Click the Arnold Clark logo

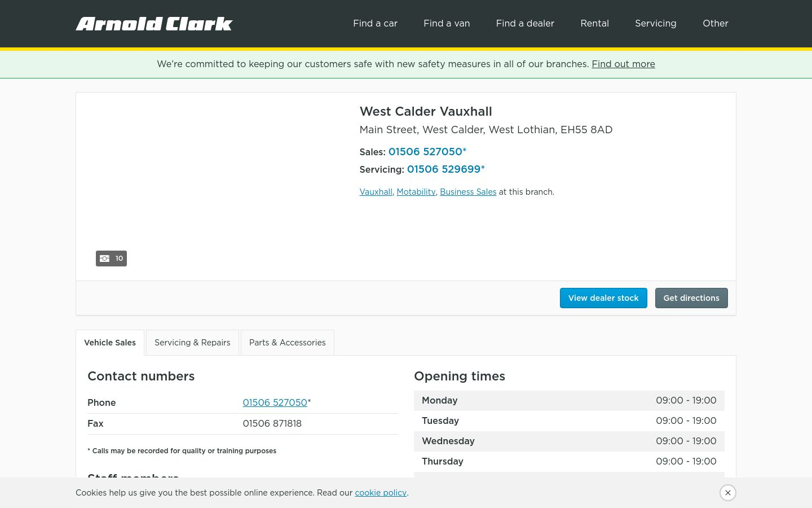pyautogui.click(x=154, y=24)
